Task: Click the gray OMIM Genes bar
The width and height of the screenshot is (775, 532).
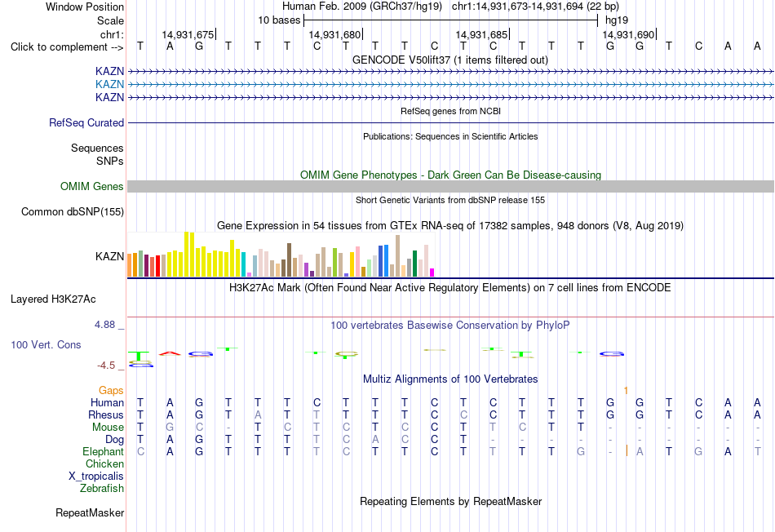Action: 450,186
